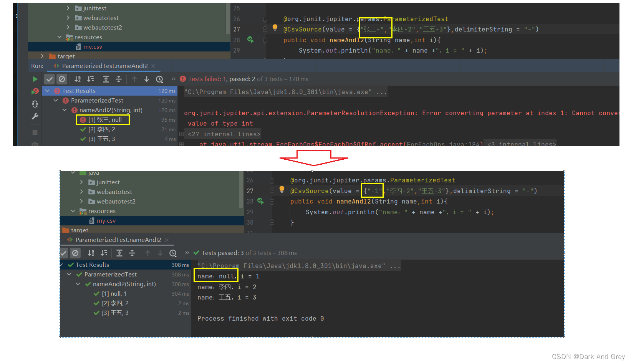This screenshot has width=631, height=364.
Task: Toggle Show Ignored icon in failed-run toolbar
Action: 62,79
